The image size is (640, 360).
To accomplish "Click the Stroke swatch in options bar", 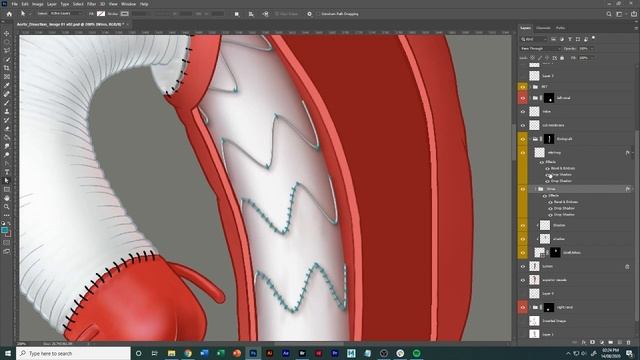I will [124, 14].
